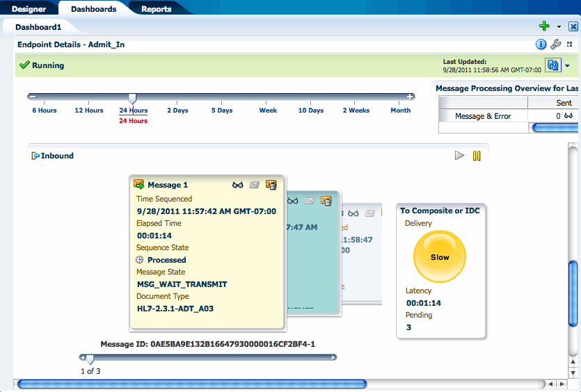Click the yellow Slow delivery indicator

[440, 256]
